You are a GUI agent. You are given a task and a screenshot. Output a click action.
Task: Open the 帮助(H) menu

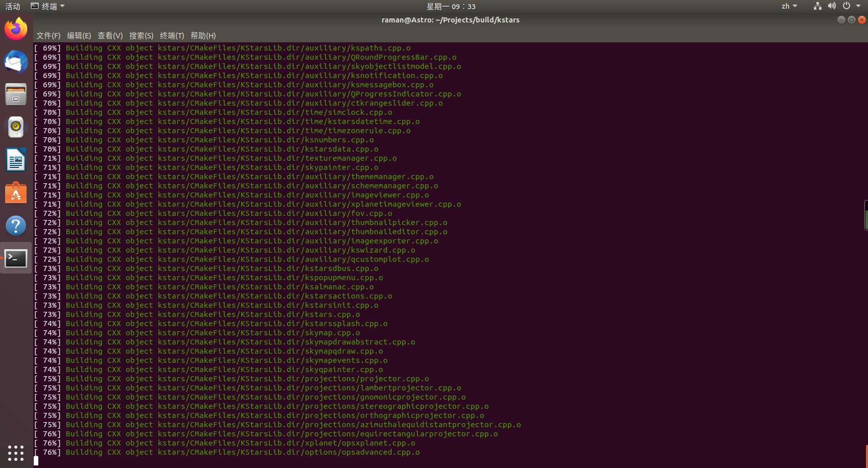tap(203, 36)
